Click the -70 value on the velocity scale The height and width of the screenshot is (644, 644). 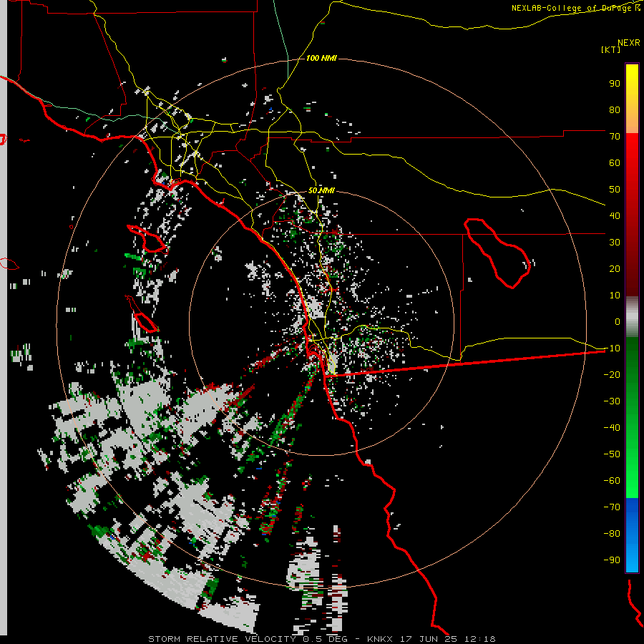612,507
